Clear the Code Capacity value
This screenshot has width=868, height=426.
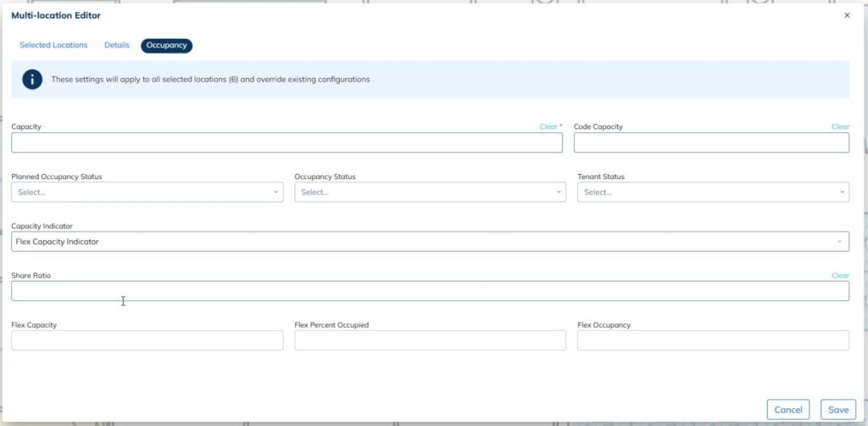(x=840, y=127)
